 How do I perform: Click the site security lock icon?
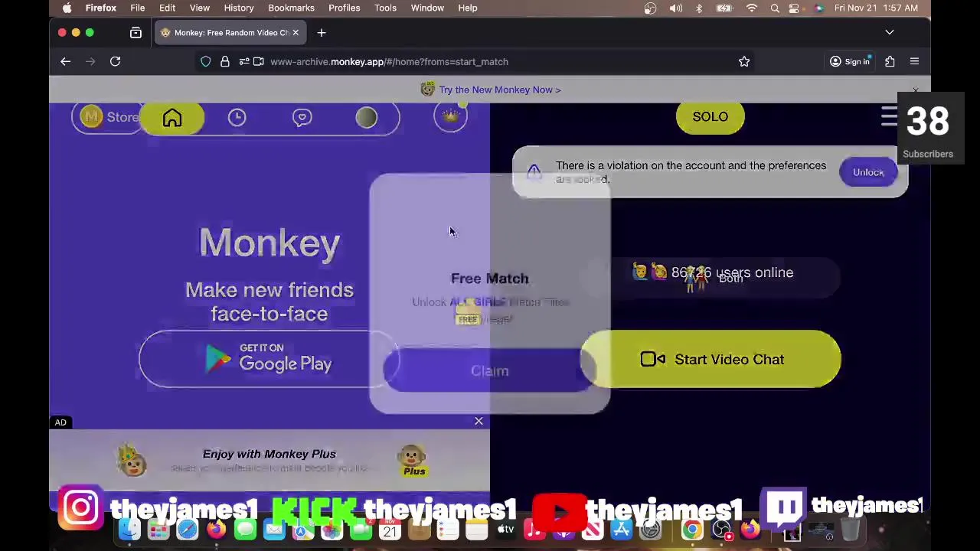(225, 61)
